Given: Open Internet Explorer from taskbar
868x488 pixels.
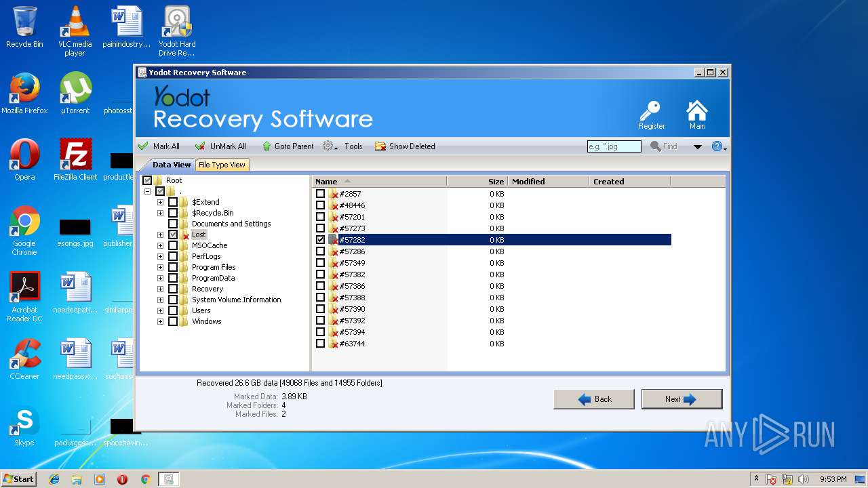Looking at the screenshot, I should point(54,479).
